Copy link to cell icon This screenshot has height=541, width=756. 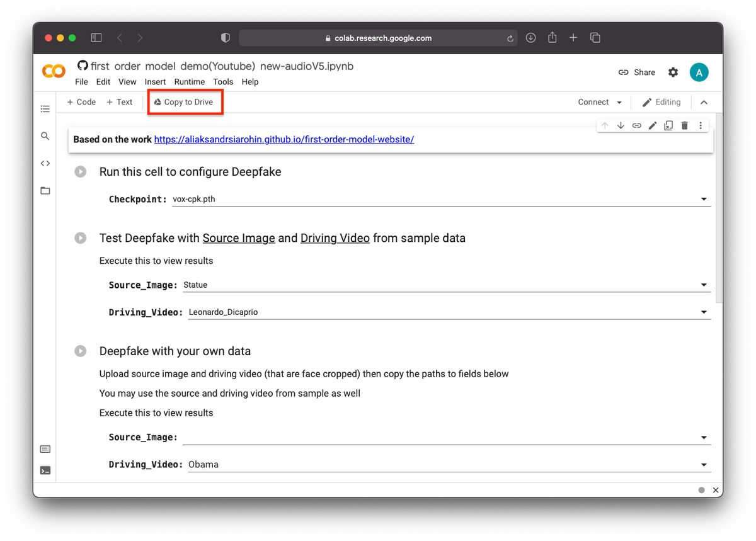tap(637, 126)
